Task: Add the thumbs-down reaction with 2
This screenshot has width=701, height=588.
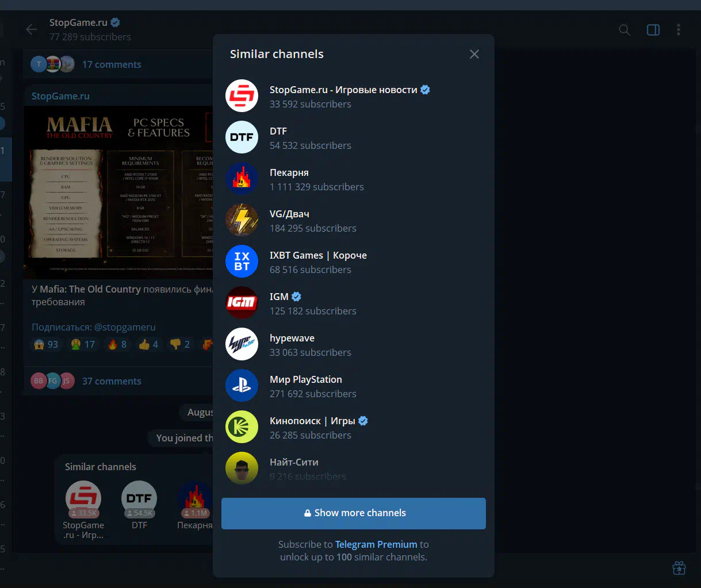Action: pyautogui.click(x=180, y=344)
